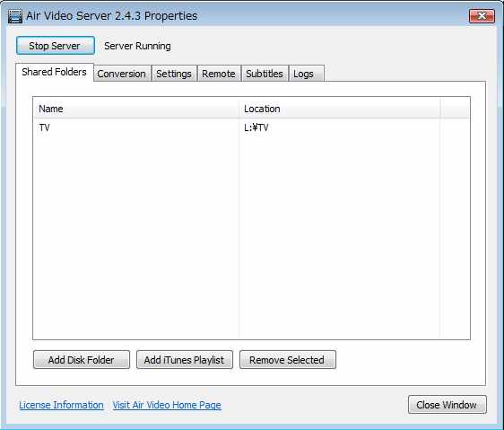Click the Air Video Server title bar icon
This screenshot has width=504, height=430.
click(x=14, y=16)
